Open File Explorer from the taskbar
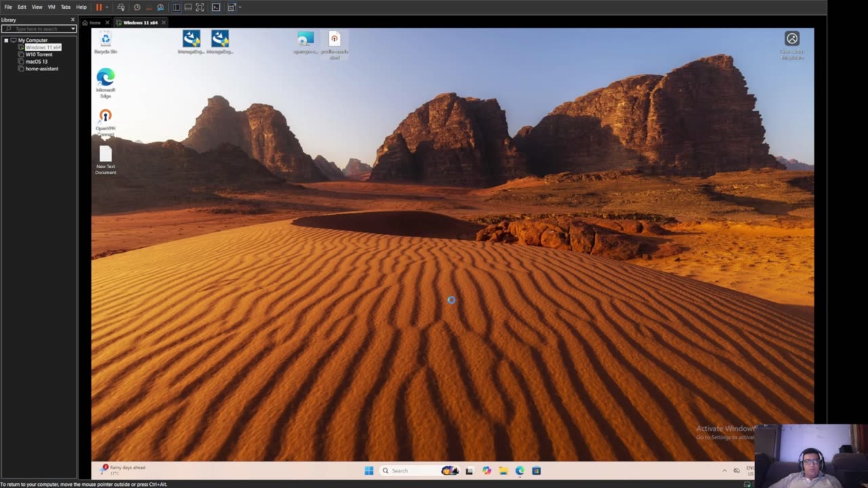This screenshot has width=868, height=488. pyautogui.click(x=503, y=470)
